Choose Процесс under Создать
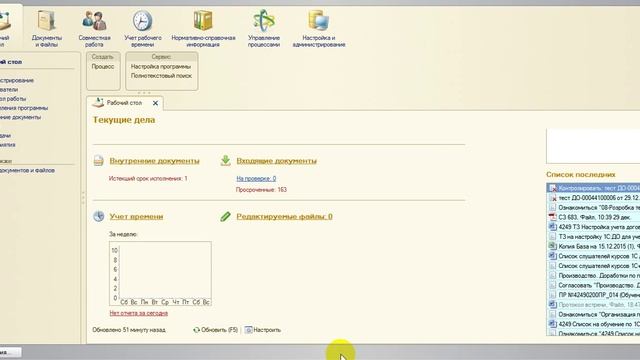The height and width of the screenshot is (360, 640). (x=103, y=66)
